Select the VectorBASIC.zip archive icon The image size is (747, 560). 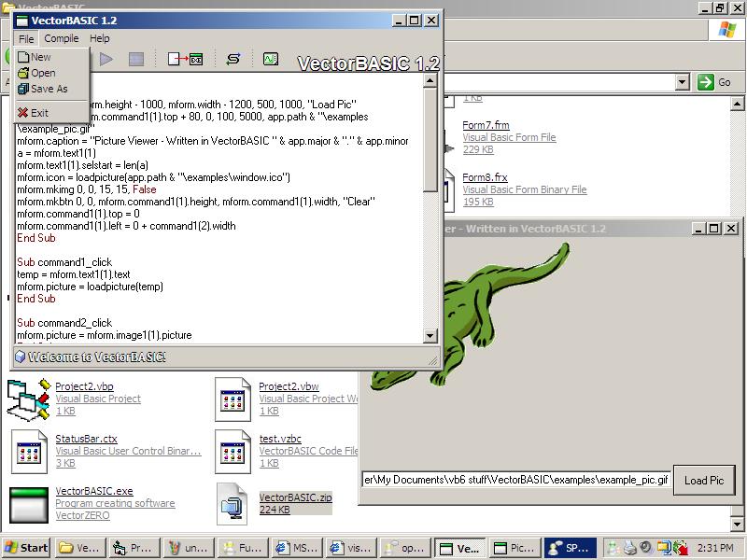(x=233, y=503)
